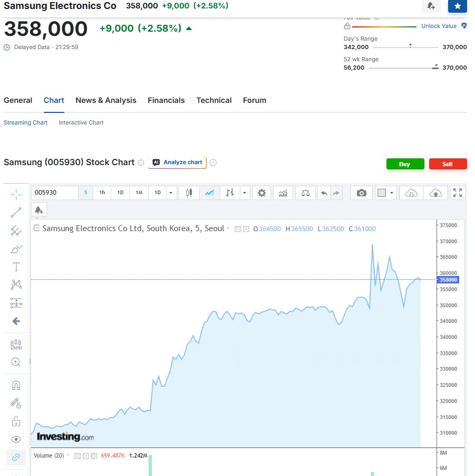Toggle the drawing sync link icon
This screenshot has width=475, height=476.
click(16, 457)
